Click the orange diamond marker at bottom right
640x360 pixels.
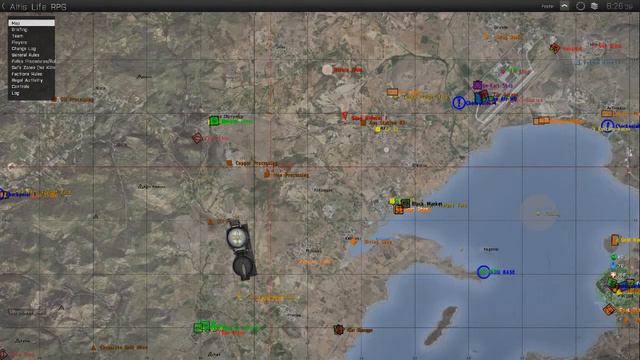[609, 309]
